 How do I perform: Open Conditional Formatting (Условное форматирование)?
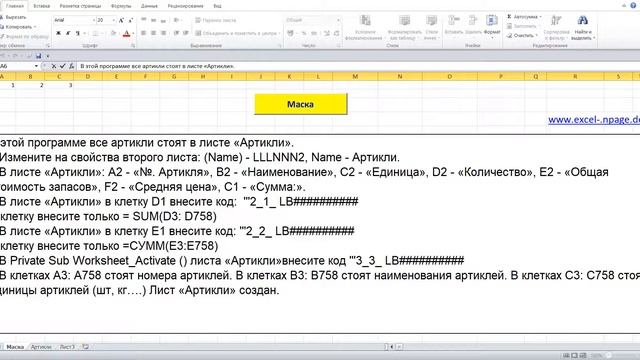pos(364,27)
